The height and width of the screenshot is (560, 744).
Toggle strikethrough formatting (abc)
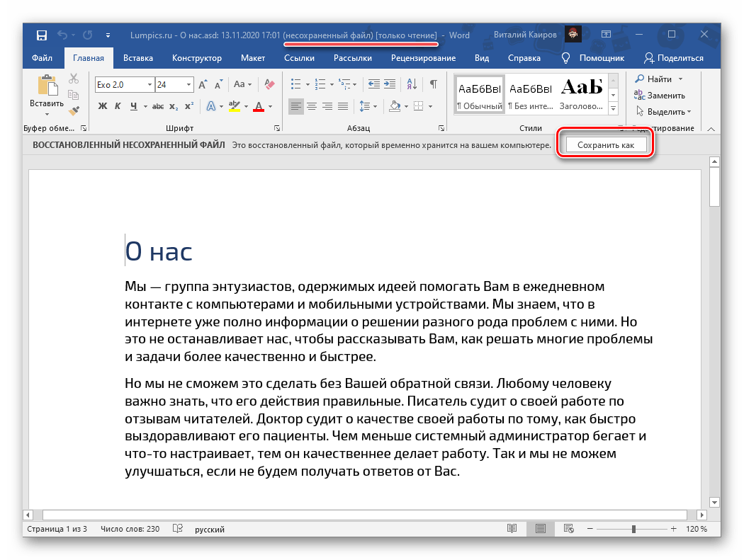pyautogui.click(x=157, y=107)
